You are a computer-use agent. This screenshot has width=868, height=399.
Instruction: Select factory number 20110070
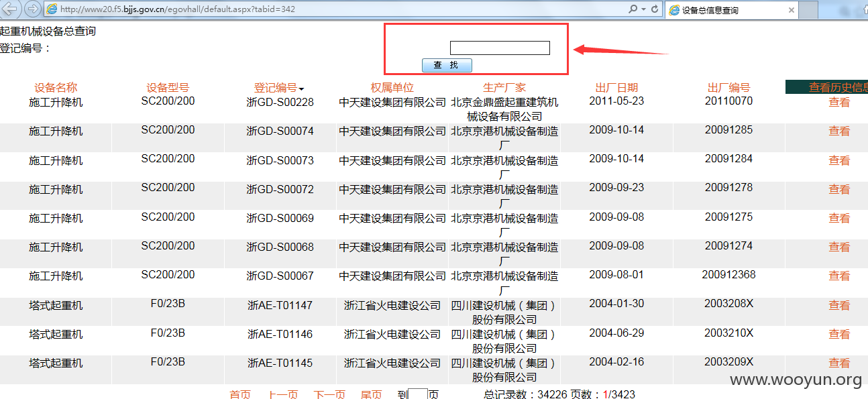[x=728, y=101]
